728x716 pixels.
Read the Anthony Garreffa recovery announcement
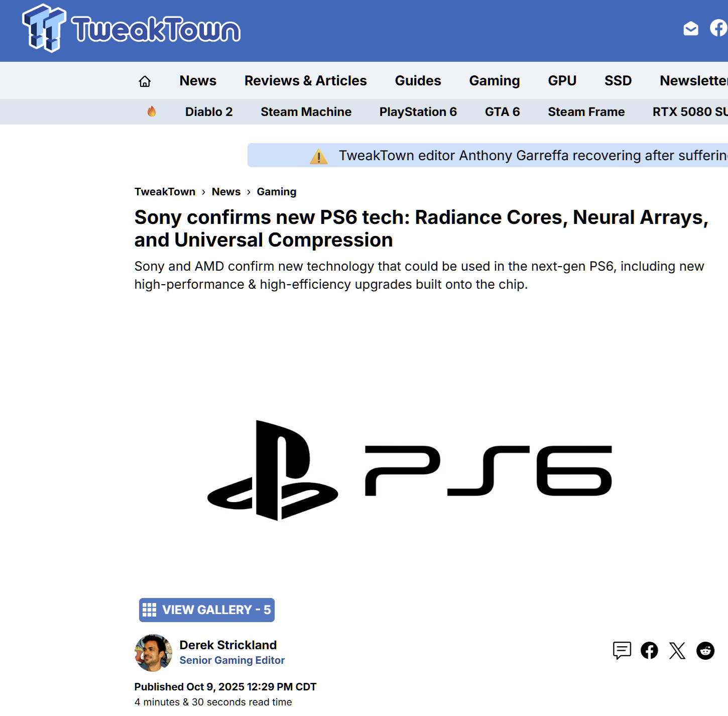pyautogui.click(x=533, y=156)
